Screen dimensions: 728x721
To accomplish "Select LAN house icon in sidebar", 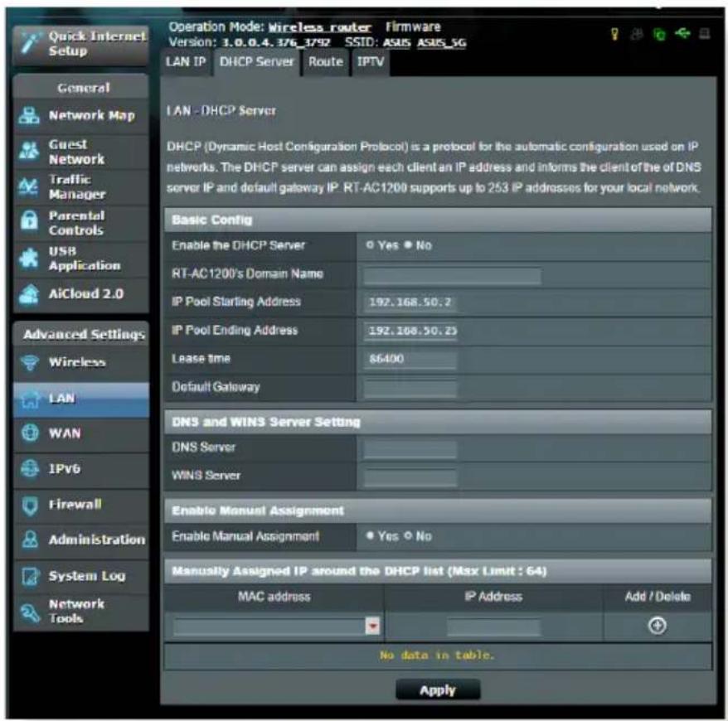I will [x=30, y=399].
